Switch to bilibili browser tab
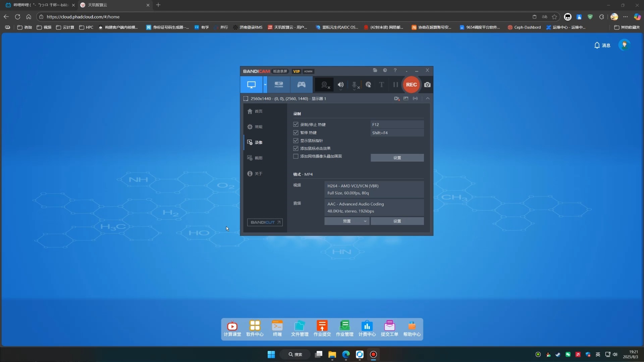Screen dimensions: 644x362 (x=40, y=5)
